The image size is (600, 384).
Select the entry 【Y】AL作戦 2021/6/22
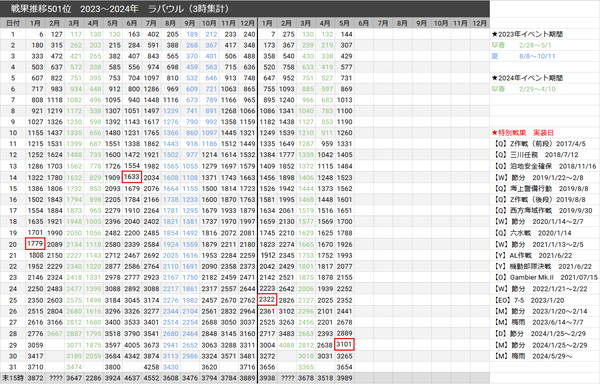tap(532, 255)
